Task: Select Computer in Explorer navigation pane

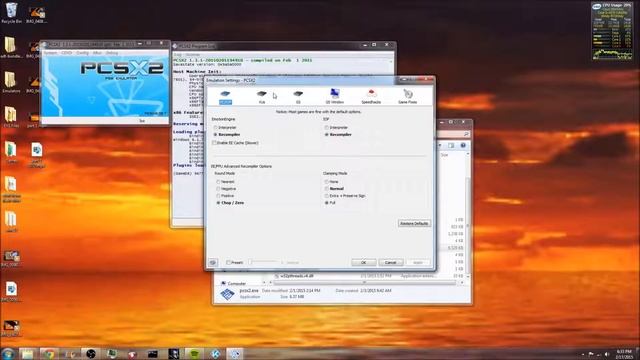Action: [x=233, y=283]
